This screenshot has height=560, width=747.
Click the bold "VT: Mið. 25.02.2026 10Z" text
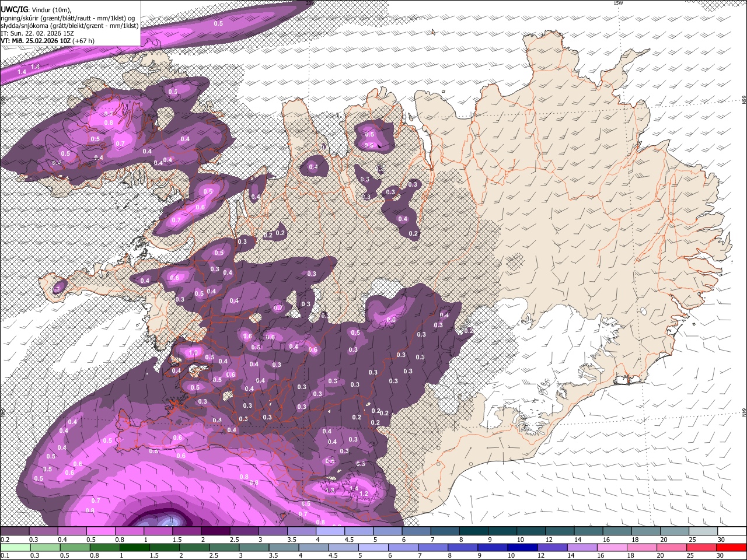tap(35, 41)
